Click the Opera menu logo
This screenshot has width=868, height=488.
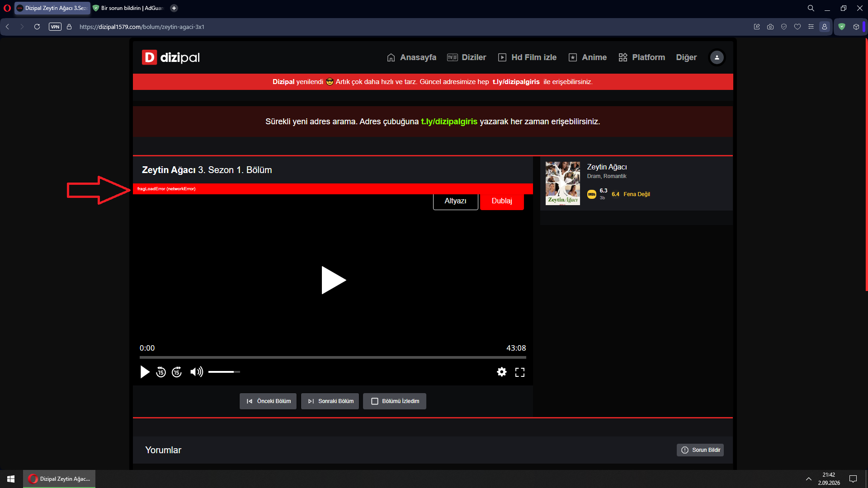tap(7, 8)
